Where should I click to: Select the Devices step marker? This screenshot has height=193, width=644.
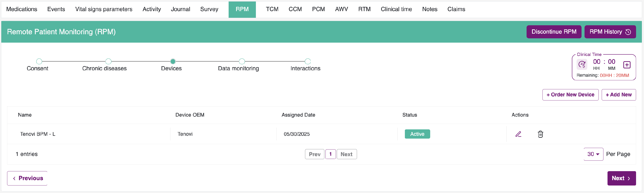[173, 61]
